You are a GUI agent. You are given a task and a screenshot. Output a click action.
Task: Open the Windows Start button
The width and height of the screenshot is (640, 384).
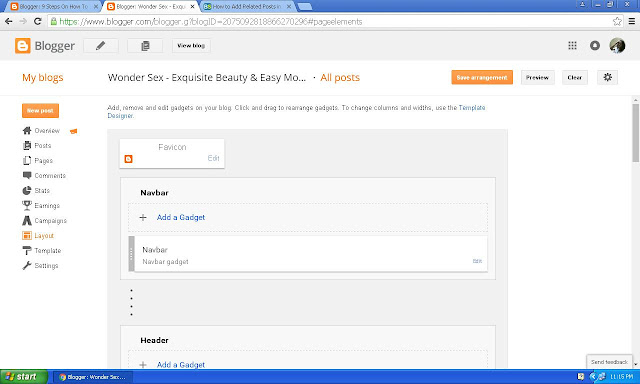pyautogui.click(x=24, y=377)
